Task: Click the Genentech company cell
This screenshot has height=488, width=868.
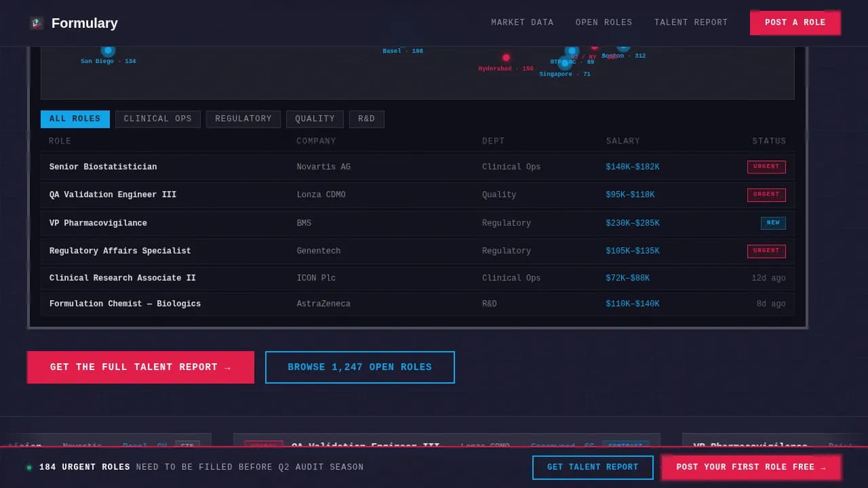Action: pos(319,251)
